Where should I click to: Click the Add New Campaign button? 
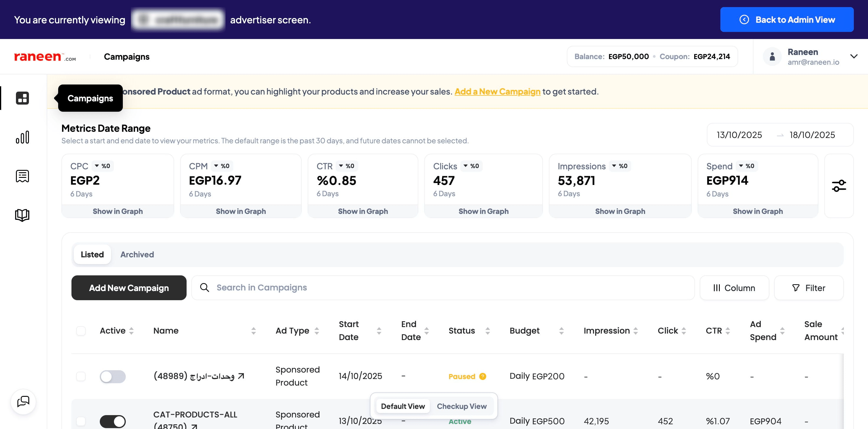(x=129, y=288)
